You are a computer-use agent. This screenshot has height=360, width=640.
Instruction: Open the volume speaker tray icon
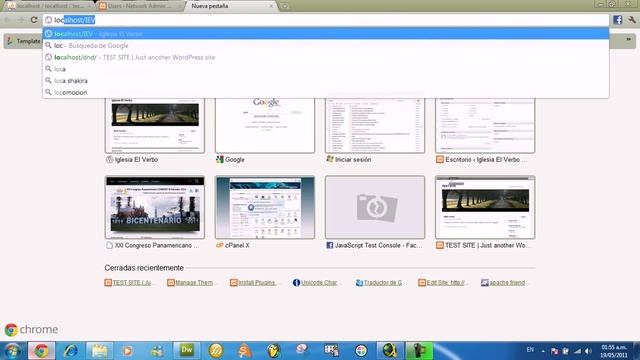[588, 351]
